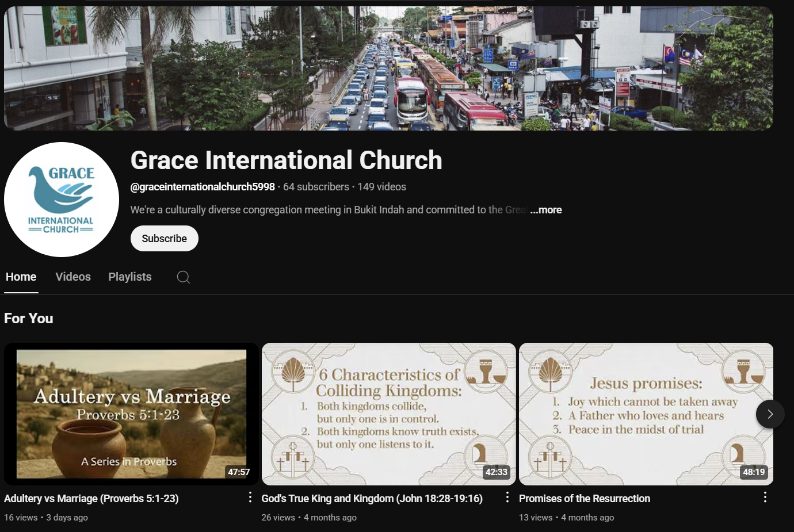Click the Grace International Church channel name heading

286,160
